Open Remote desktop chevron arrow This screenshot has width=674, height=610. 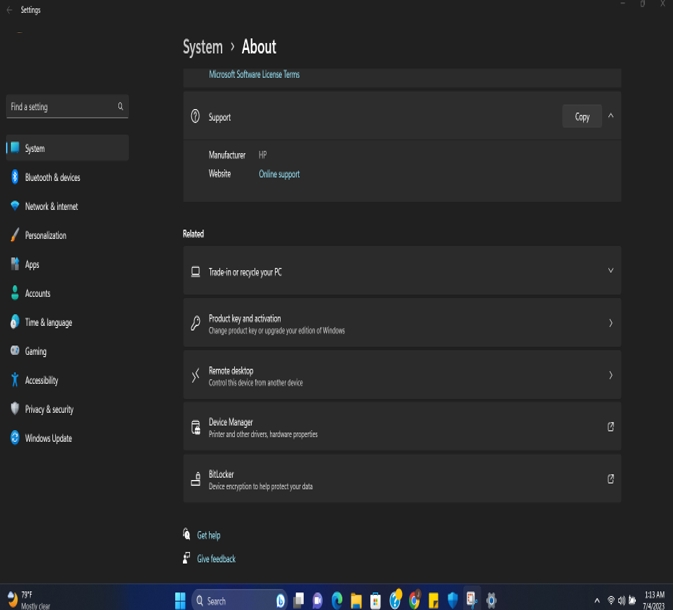coord(610,375)
